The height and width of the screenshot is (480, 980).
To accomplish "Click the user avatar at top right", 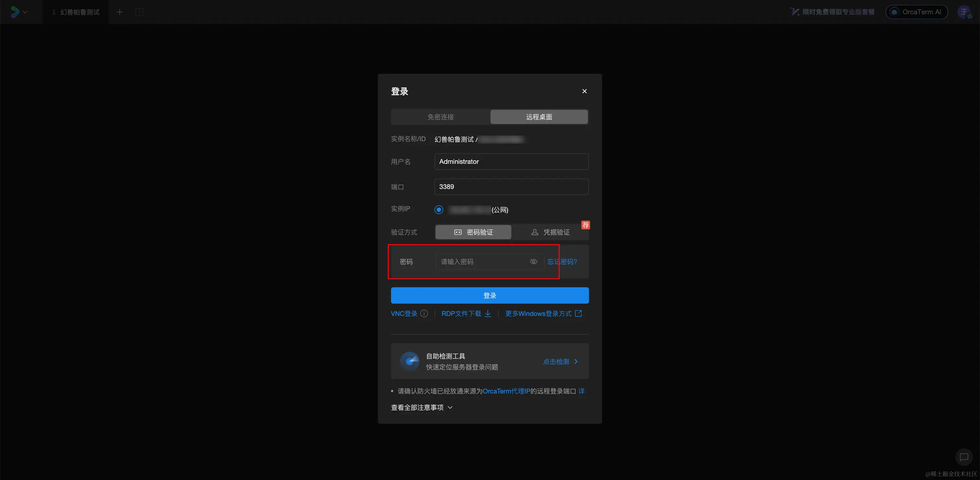I will point(964,12).
